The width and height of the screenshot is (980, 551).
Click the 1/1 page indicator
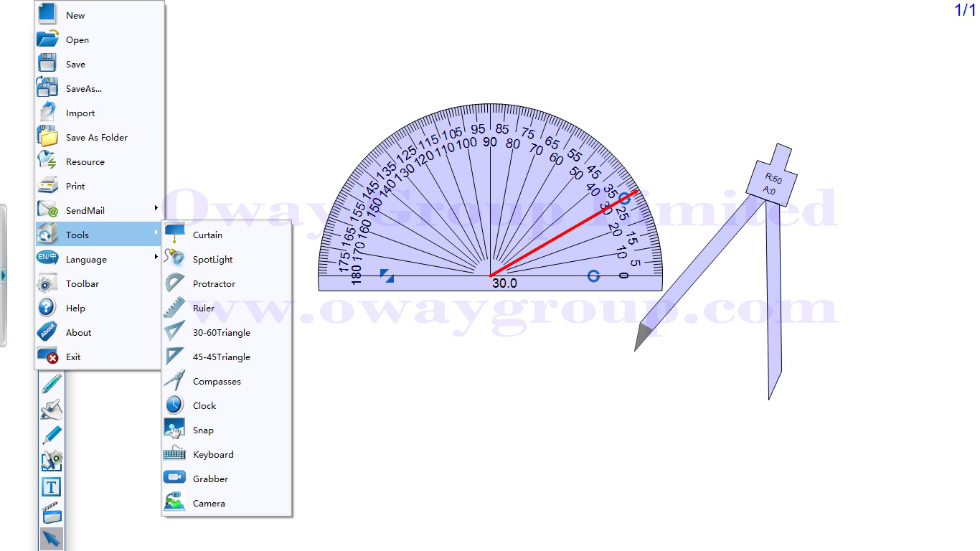tap(965, 10)
